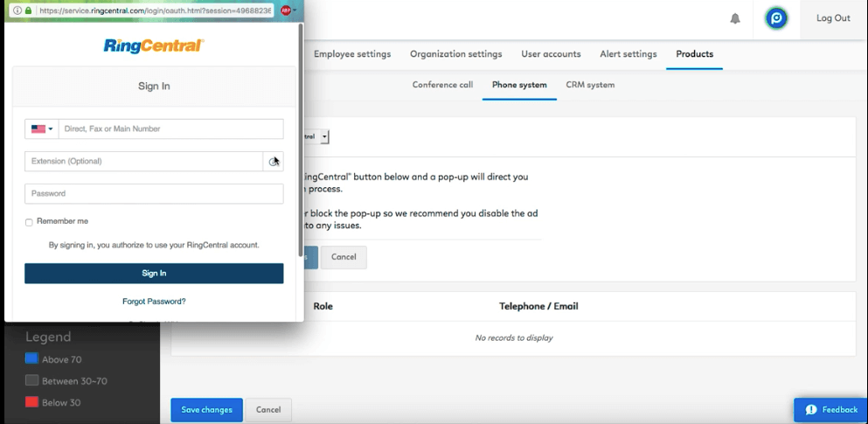Click the Save changes button
This screenshot has height=424, width=868.
point(206,410)
